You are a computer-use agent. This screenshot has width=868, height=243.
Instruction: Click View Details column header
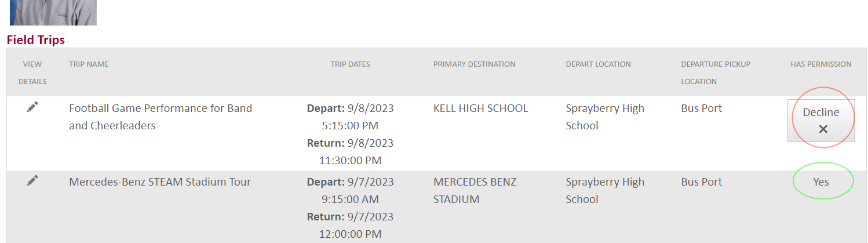coord(32,72)
